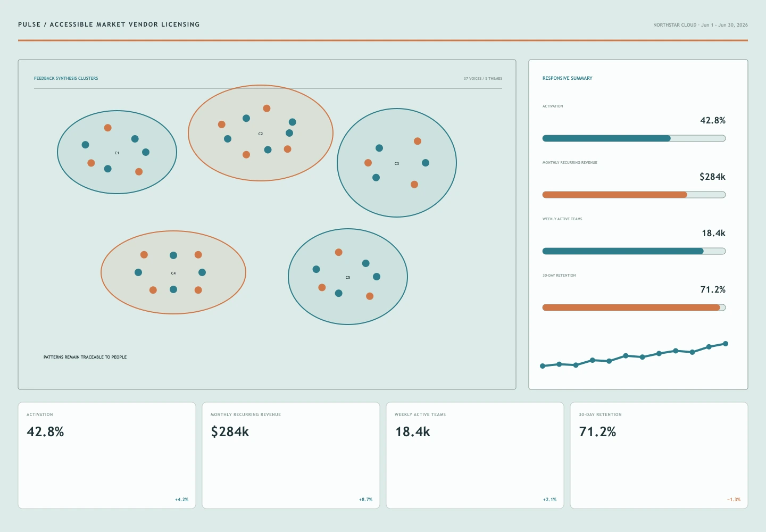Open the Activation KPI card at bottom

click(107, 455)
